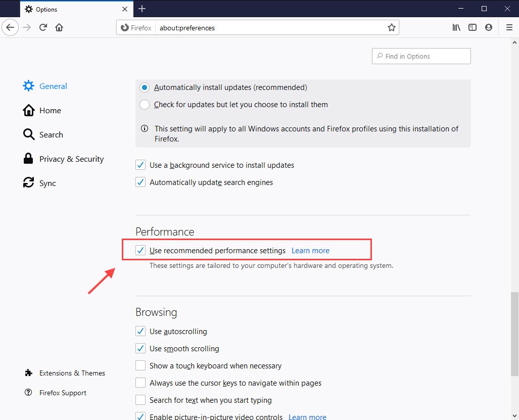The width and height of the screenshot is (519, 420).
Task: Open the Library toolbar icon
Action: (x=456, y=27)
